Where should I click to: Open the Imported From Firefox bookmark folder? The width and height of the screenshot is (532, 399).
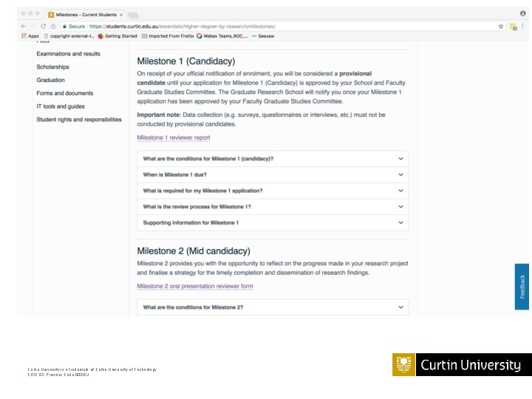[168, 36]
